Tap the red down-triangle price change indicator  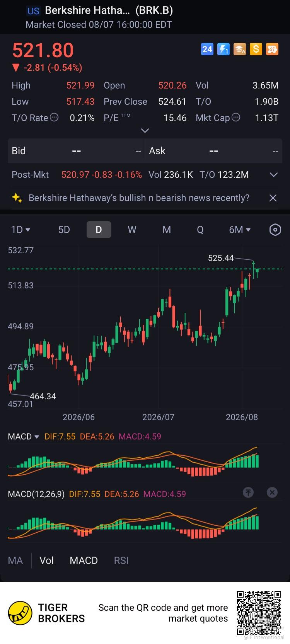[x=15, y=68]
